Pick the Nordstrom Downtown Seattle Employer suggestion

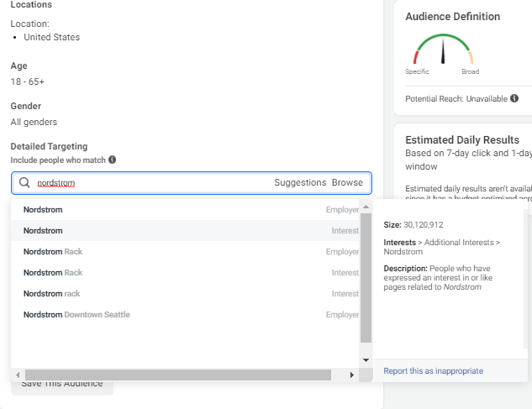185,315
